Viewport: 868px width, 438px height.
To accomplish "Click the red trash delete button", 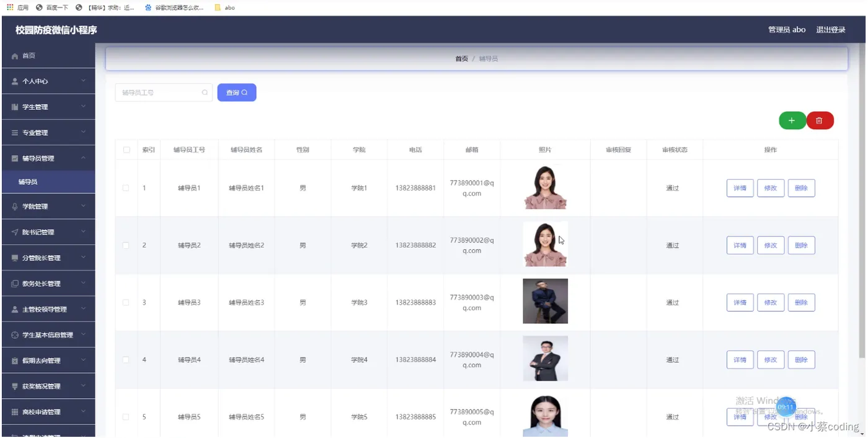I will pos(820,120).
